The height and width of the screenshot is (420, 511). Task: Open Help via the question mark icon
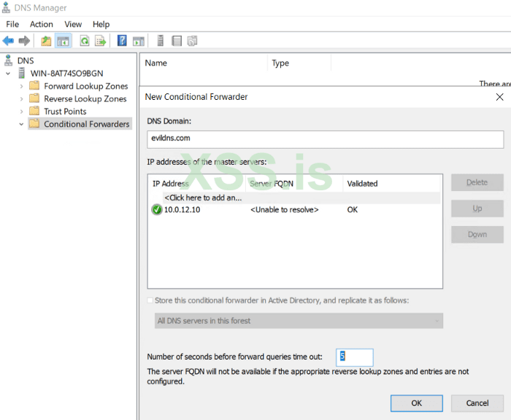coord(122,41)
